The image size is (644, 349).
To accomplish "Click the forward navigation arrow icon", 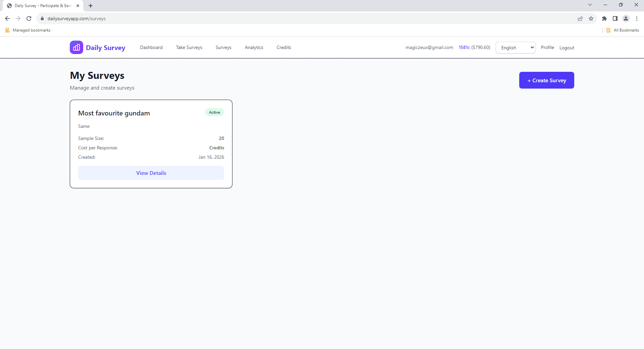I will pos(18,18).
